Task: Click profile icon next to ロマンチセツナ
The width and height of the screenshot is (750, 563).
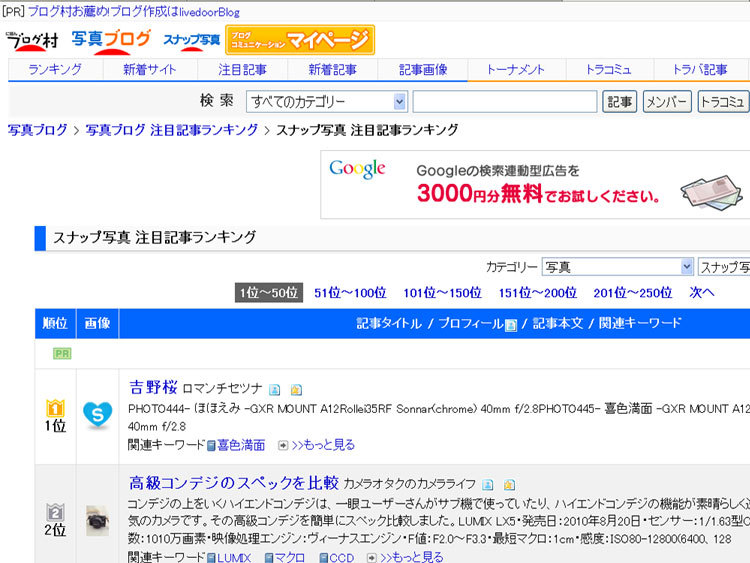Action: (x=274, y=390)
